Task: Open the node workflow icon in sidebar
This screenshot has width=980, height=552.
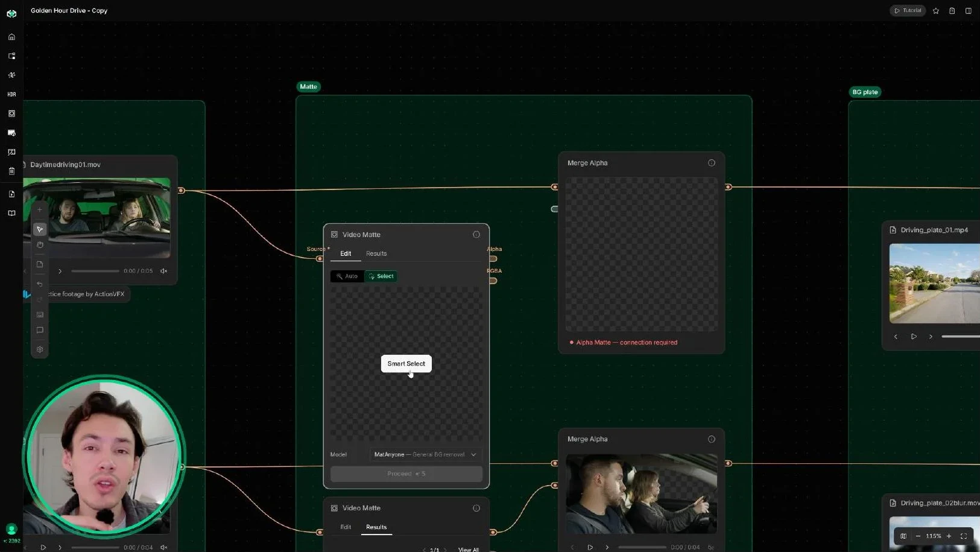Action: [11, 56]
